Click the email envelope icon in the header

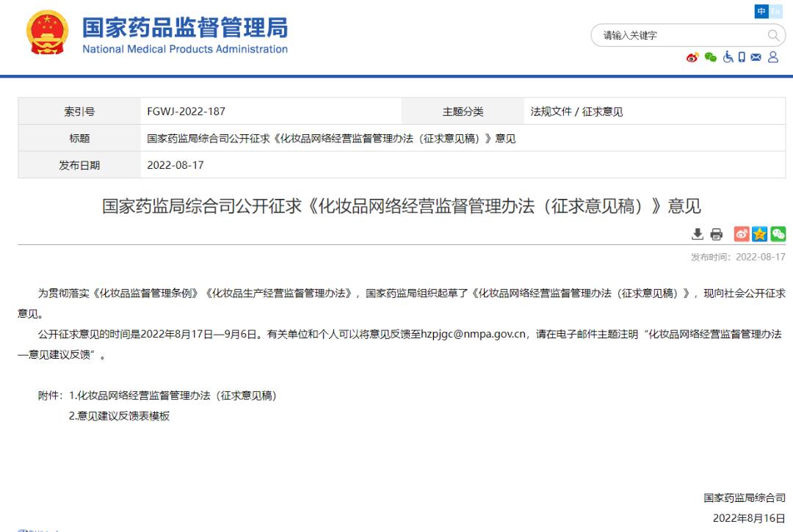click(756, 57)
